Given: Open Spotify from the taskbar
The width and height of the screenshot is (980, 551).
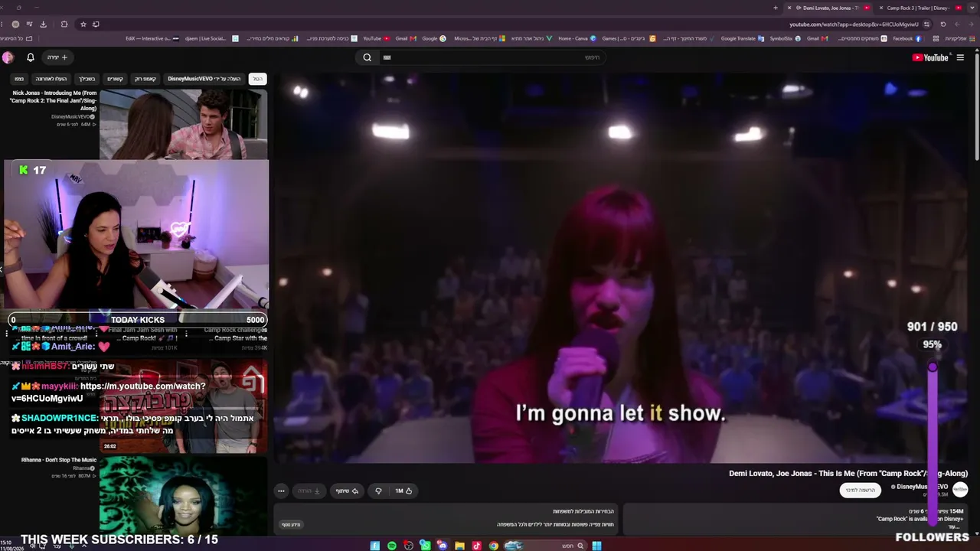Looking at the screenshot, I should coord(391,546).
